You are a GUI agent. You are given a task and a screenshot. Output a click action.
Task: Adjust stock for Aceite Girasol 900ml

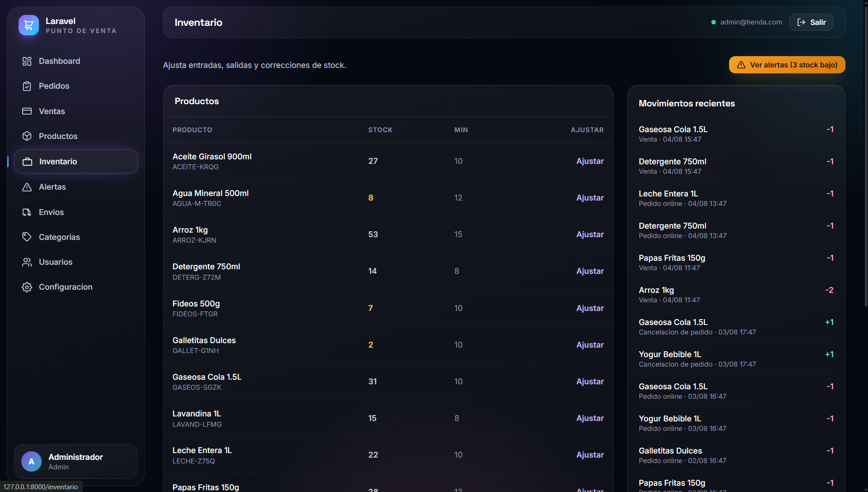click(590, 161)
